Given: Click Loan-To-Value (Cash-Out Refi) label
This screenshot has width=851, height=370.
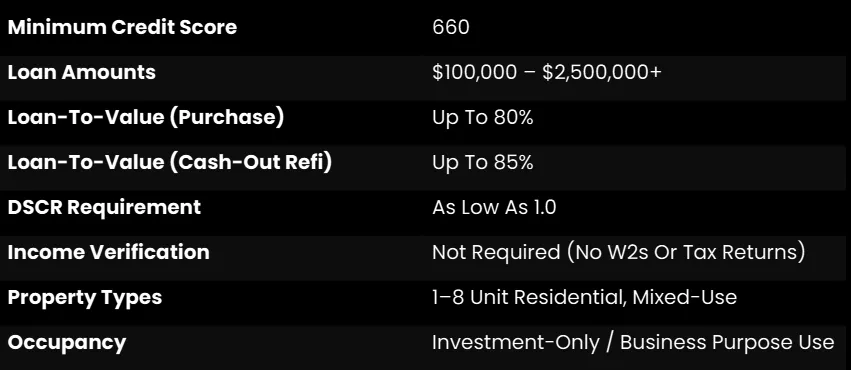Looking at the screenshot, I should 169,162.
